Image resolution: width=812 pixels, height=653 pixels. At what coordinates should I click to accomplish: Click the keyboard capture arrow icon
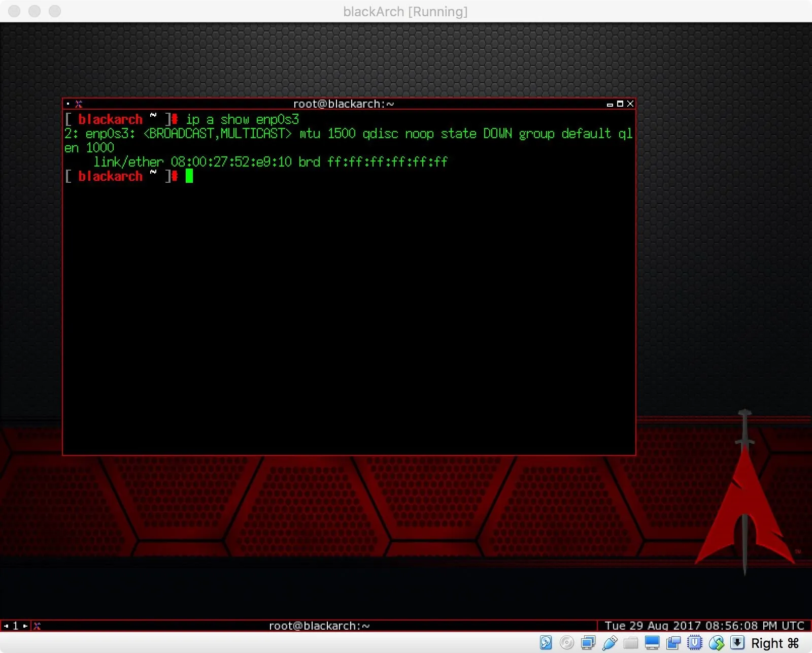coord(737,643)
